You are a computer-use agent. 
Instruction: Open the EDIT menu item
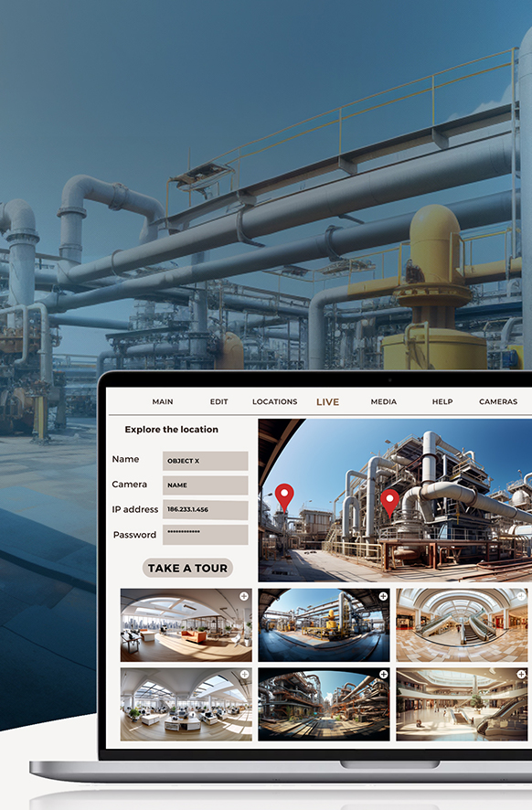click(x=219, y=401)
